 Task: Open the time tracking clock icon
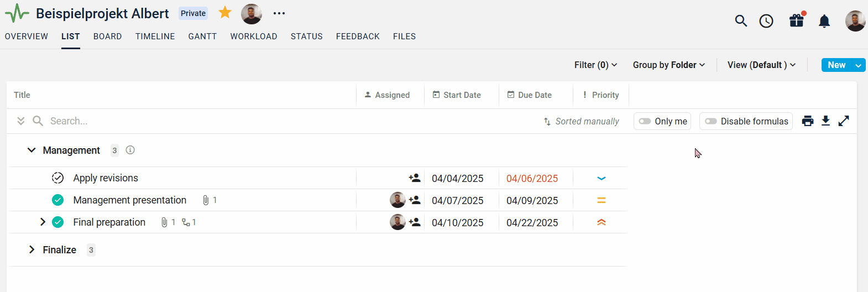[x=766, y=21]
